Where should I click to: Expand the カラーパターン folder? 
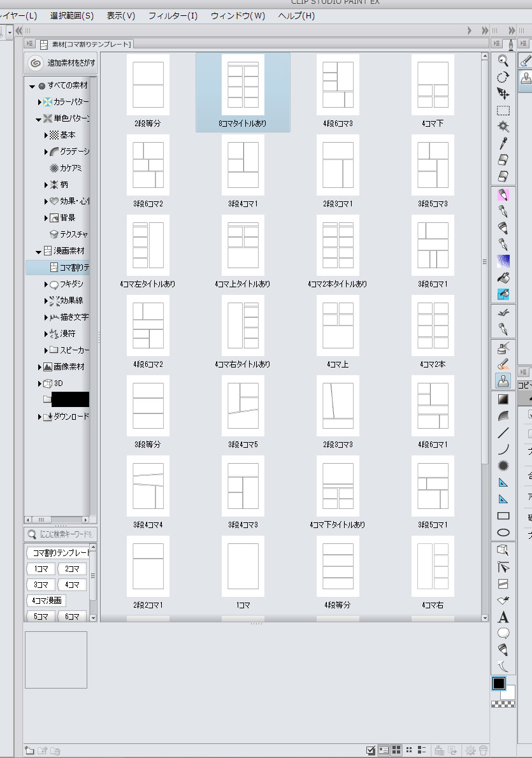tap(40, 103)
